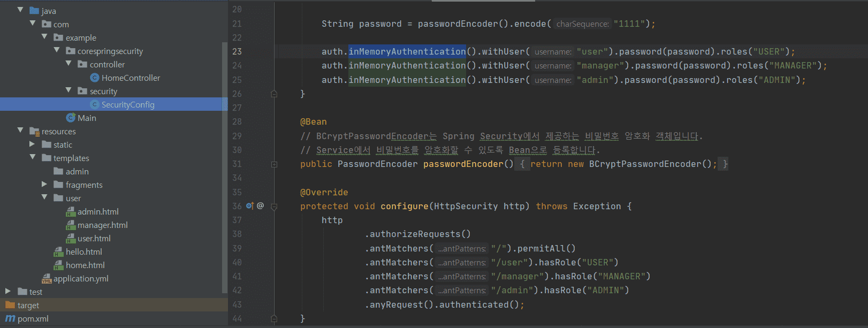Click the @ annotation gutter icon on line 36
This screenshot has width=868, height=328.
(x=261, y=206)
